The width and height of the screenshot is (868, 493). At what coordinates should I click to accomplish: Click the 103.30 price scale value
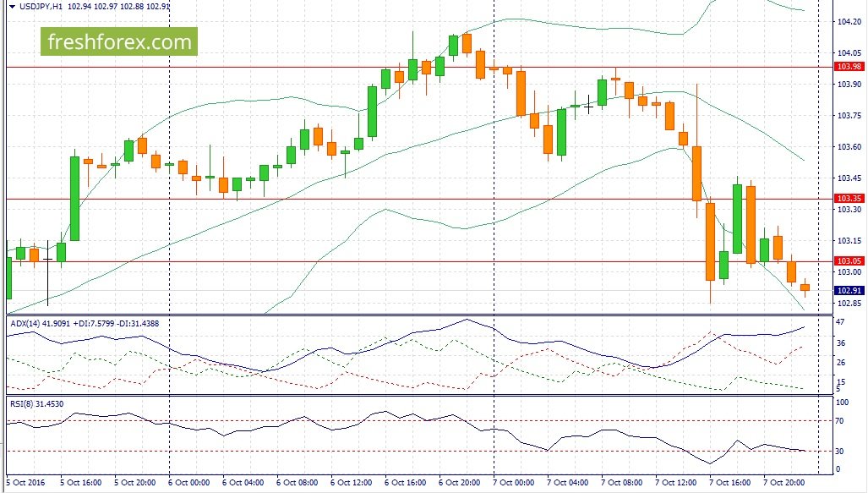(849, 210)
